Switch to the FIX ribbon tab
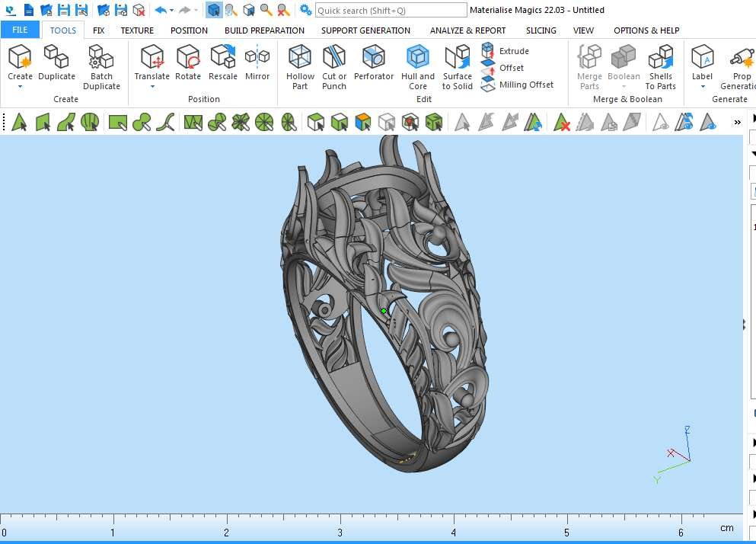Image resolution: width=756 pixels, height=544 pixels. [99, 30]
